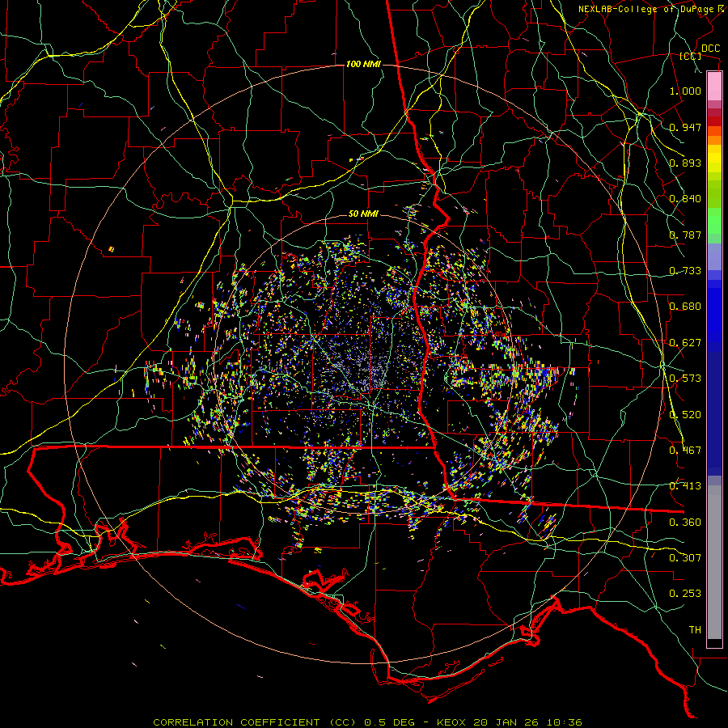The width and height of the screenshot is (728, 728).
Task: Select the 0.413 legend value
Action: [x=685, y=486]
